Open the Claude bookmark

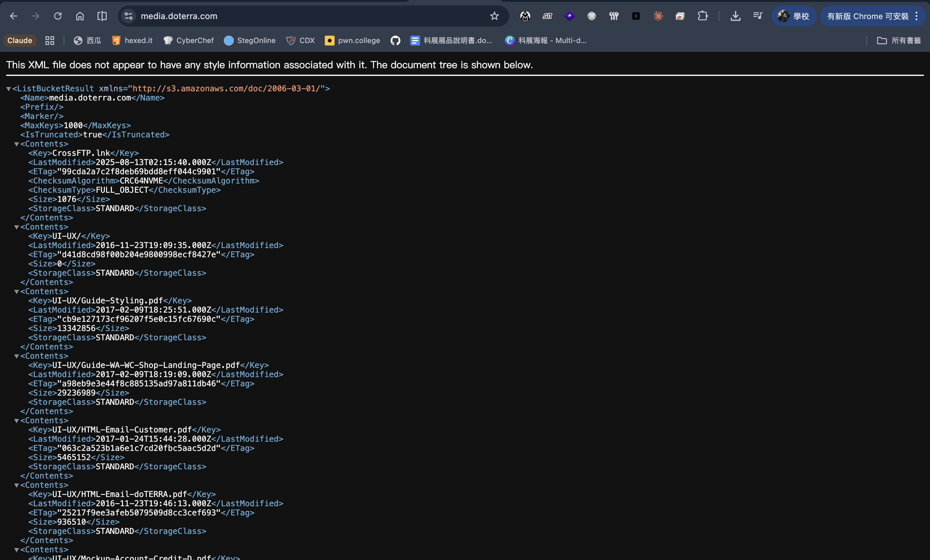point(20,40)
